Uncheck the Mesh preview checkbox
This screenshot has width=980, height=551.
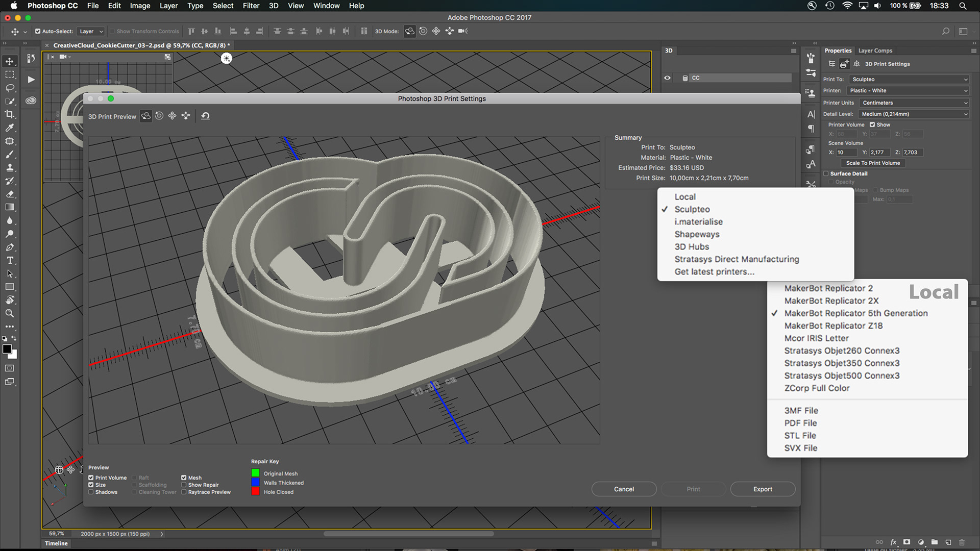[x=184, y=478]
